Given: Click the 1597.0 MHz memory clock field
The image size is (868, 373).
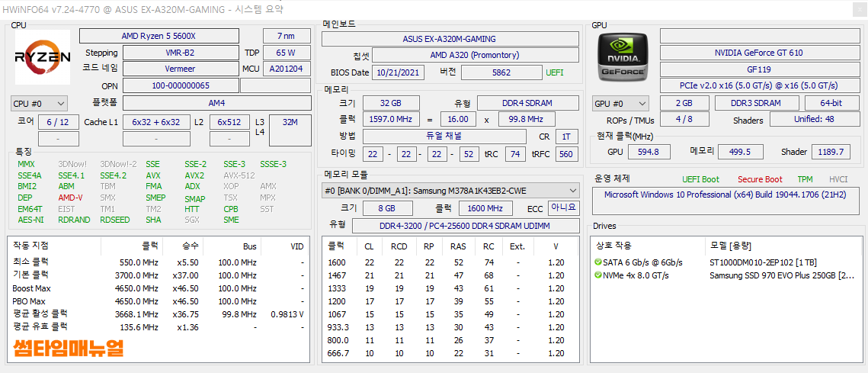Looking at the screenshot, I should (391, 119).
